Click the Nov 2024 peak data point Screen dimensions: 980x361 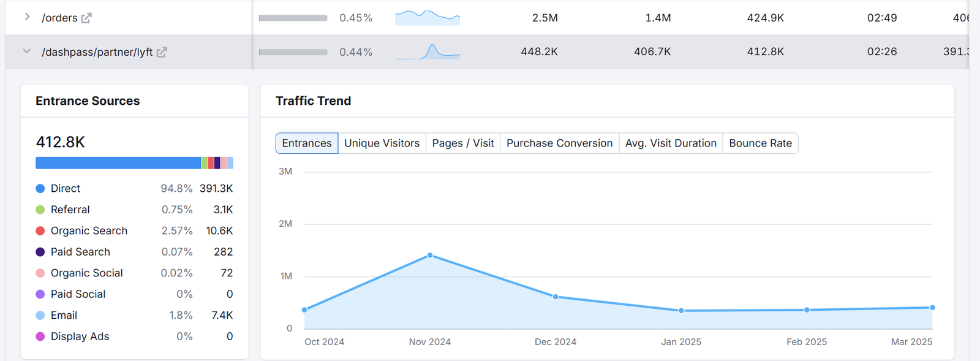click(x=430, y=255)
